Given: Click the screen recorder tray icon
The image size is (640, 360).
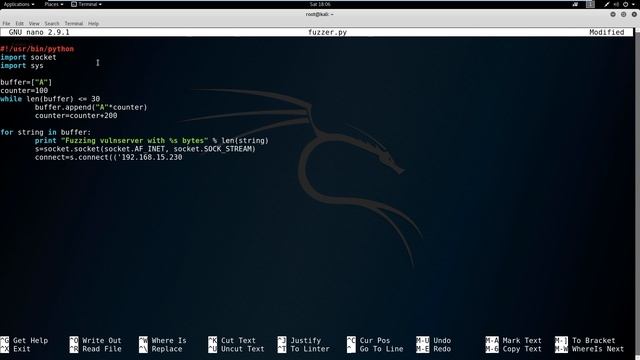Looking at the screenshot, I should pos(575,4).
